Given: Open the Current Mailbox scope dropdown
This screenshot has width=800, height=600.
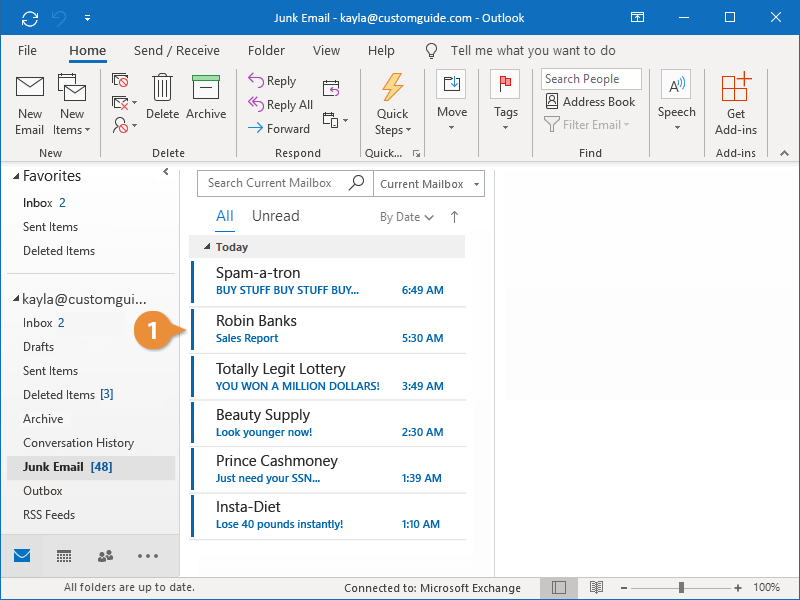Looking at the screenshot, I should (x=429, y=184).
